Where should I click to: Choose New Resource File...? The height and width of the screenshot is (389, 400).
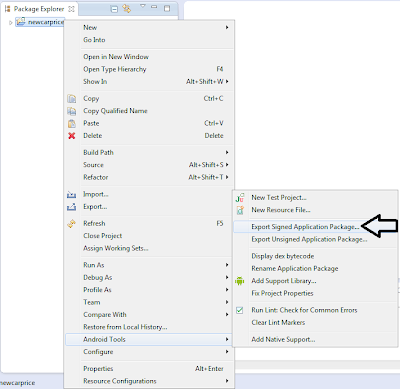click(x=315, y=210)
